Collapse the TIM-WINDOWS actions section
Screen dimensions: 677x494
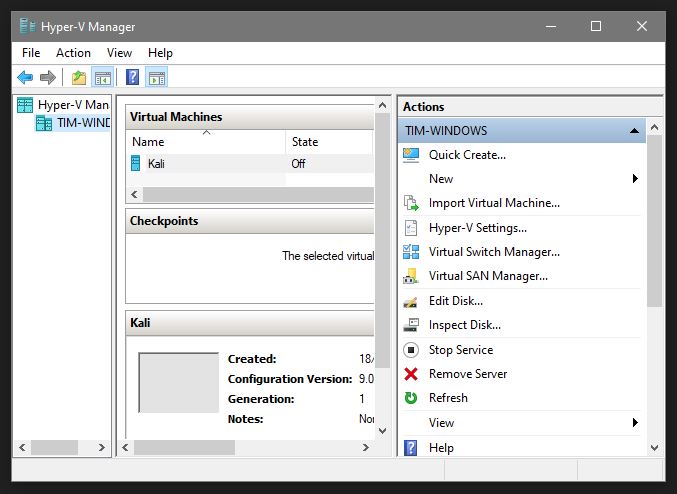634,131
